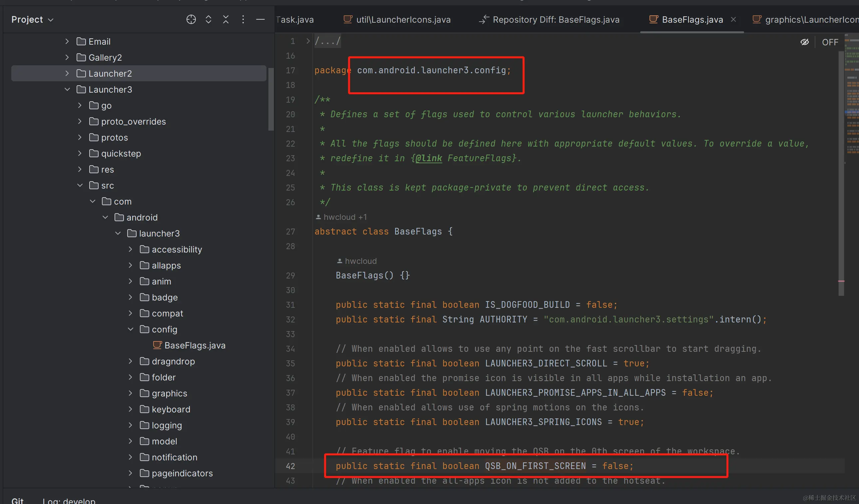Click the Repository Diff tab icon
This screenshot has height=504, width=859.
click(x=484, y=19)
